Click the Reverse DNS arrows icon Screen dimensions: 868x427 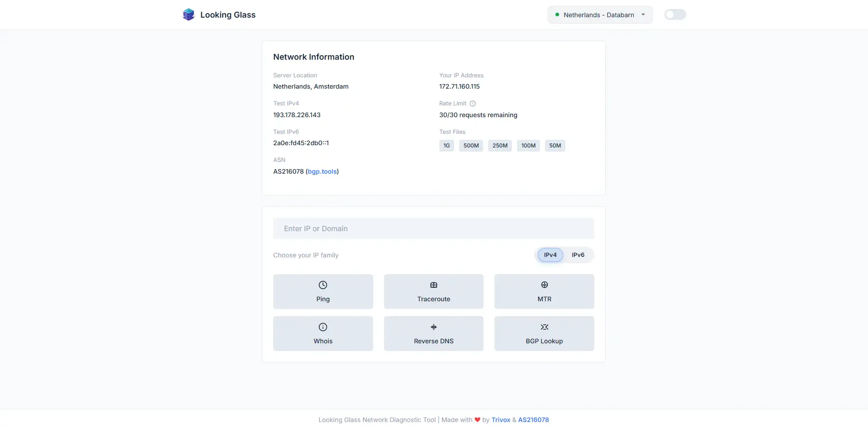pos(434,327)
